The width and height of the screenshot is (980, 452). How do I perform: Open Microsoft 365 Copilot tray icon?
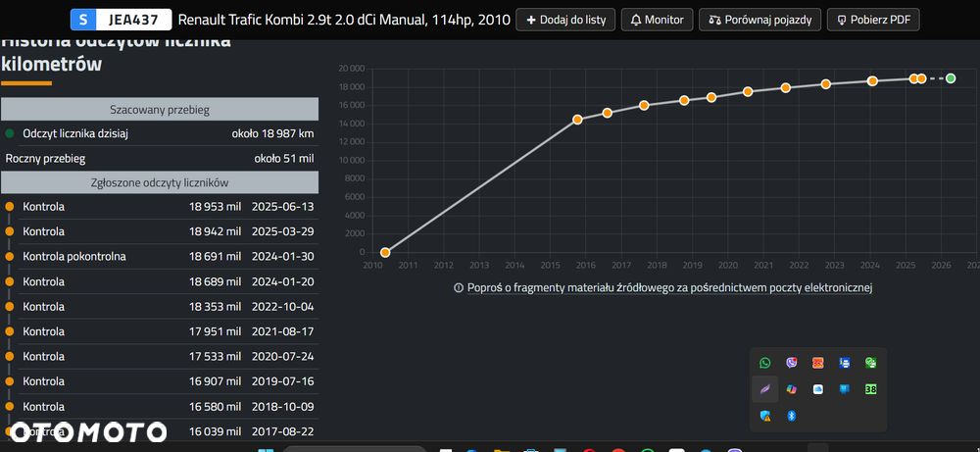791,389
